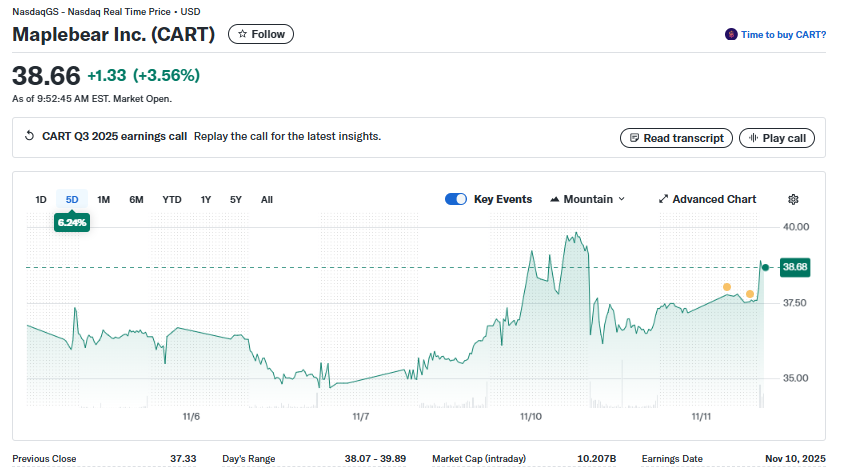Open Read transcript for earnings call

pos(676,138)
